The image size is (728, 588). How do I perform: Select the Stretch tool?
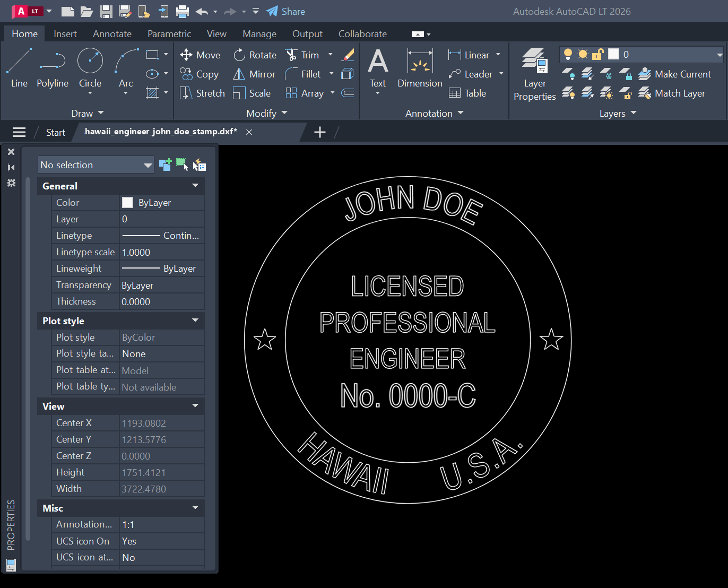[202, 93]
